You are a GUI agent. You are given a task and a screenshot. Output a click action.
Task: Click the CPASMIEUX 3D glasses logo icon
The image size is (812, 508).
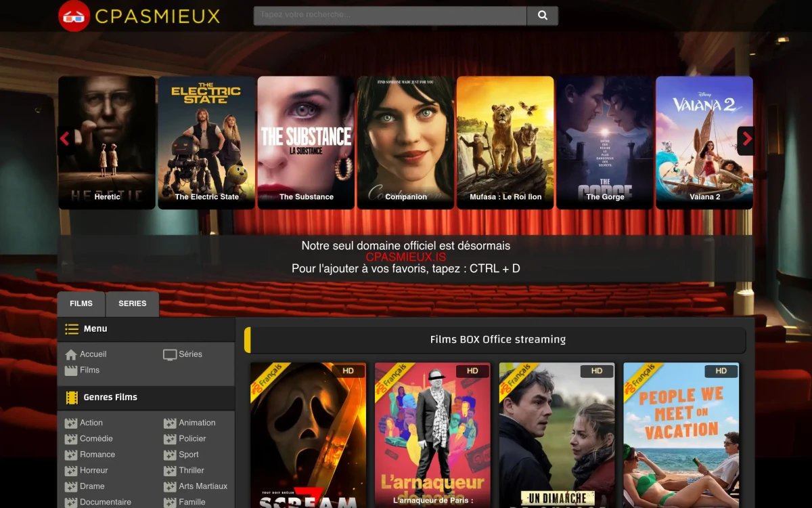coord(74,16)
